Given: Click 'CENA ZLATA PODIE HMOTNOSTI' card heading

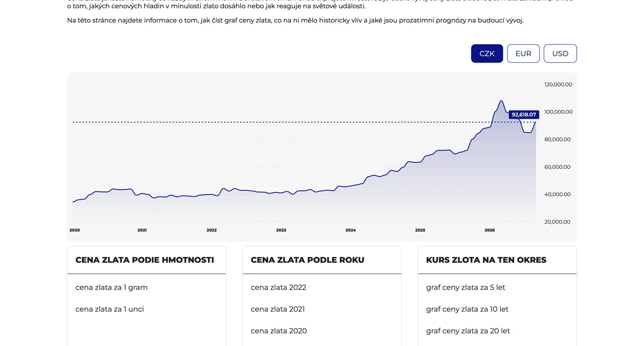Looking at the screenshot, I should (x=144, y=260).
